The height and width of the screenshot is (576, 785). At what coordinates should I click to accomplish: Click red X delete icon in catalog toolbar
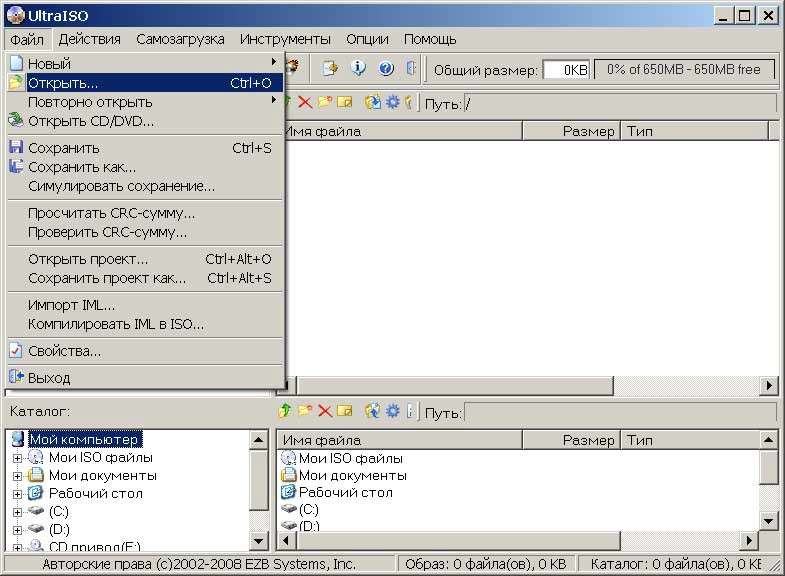click(325, 411)
